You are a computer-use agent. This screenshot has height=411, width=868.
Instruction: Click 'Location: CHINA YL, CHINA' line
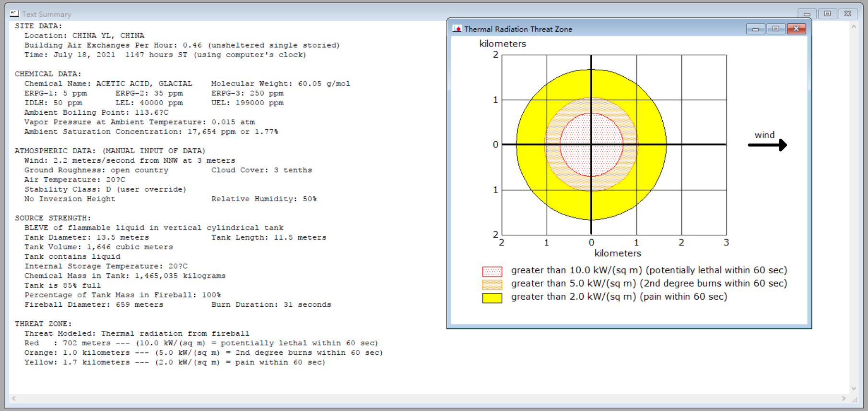click(x=84, y=36)
